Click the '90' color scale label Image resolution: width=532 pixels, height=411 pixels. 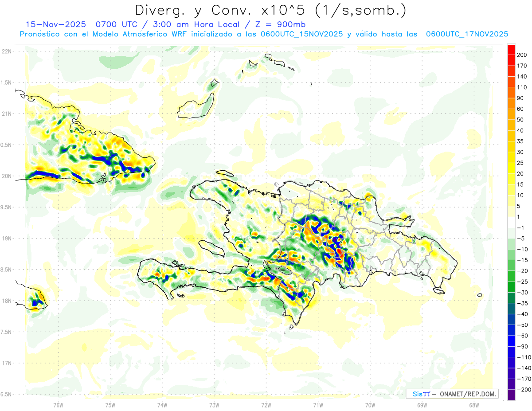tap(520, 98)
